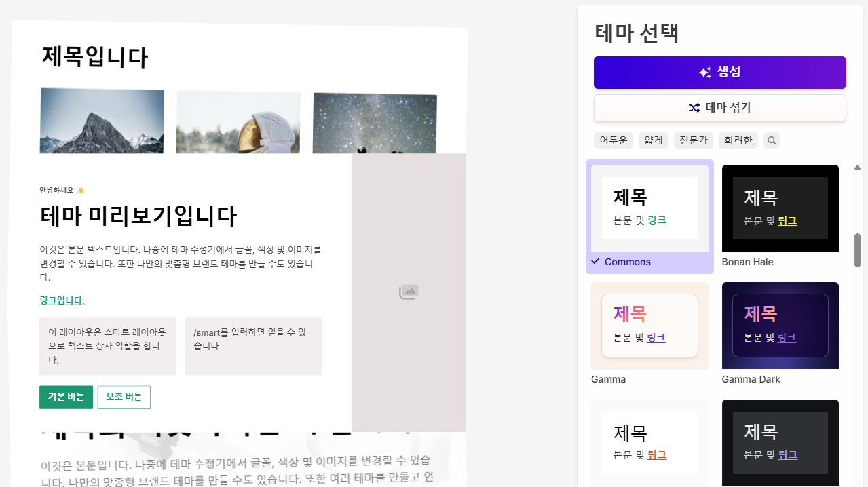Image resolution: width=868 pixels, height=487 pixels.
Task: Click the search icon beside filter tags
Action: tap(771, 140)
